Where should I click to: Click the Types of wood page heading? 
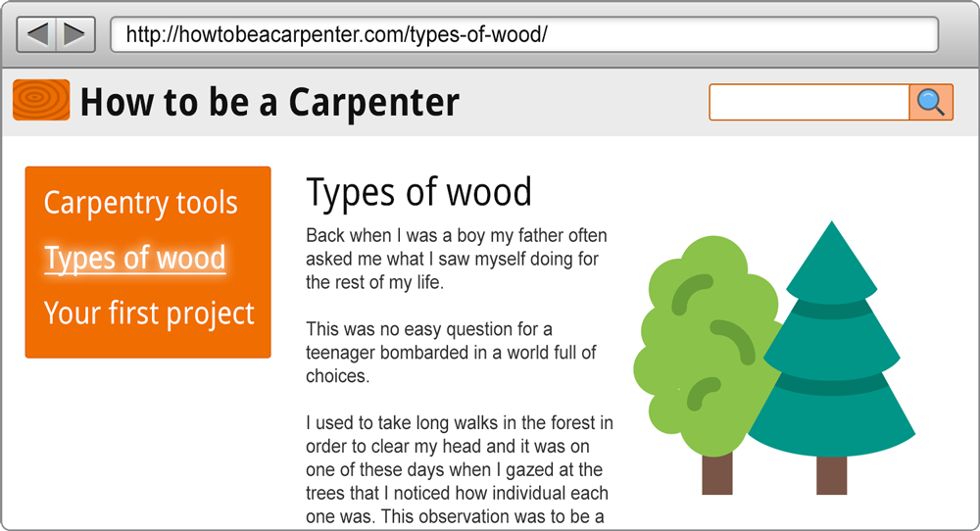418,192
